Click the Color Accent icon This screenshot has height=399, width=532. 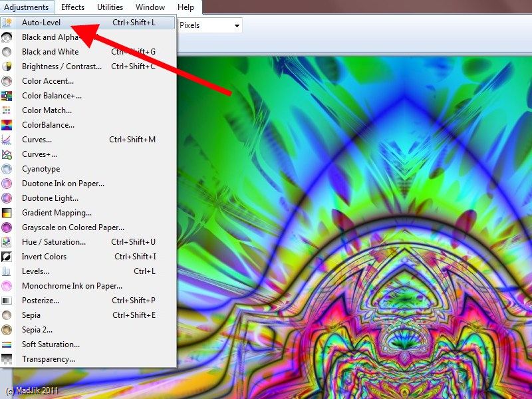point(7,80)
